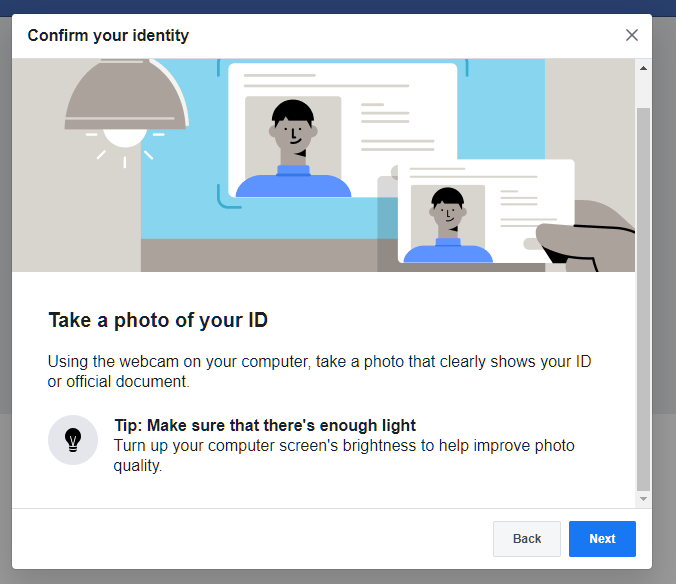Click the Next button
This screenshot has height=584, width=676.
[602, 539]
